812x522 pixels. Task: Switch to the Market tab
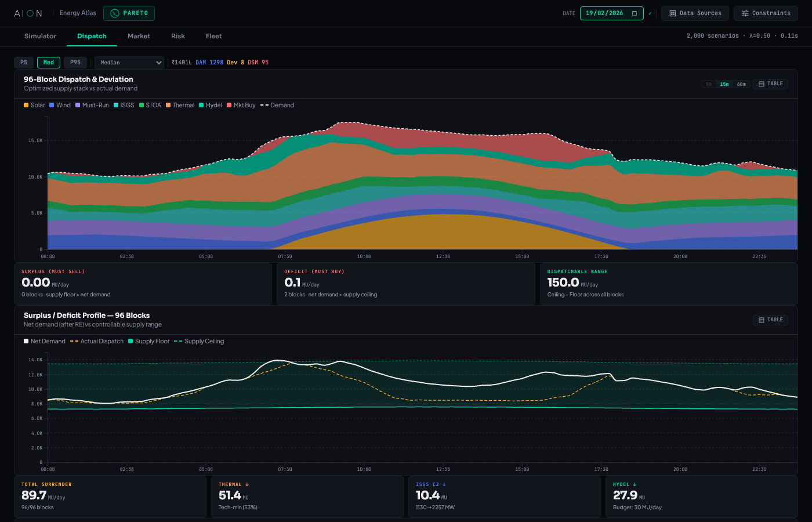[139, 36]
